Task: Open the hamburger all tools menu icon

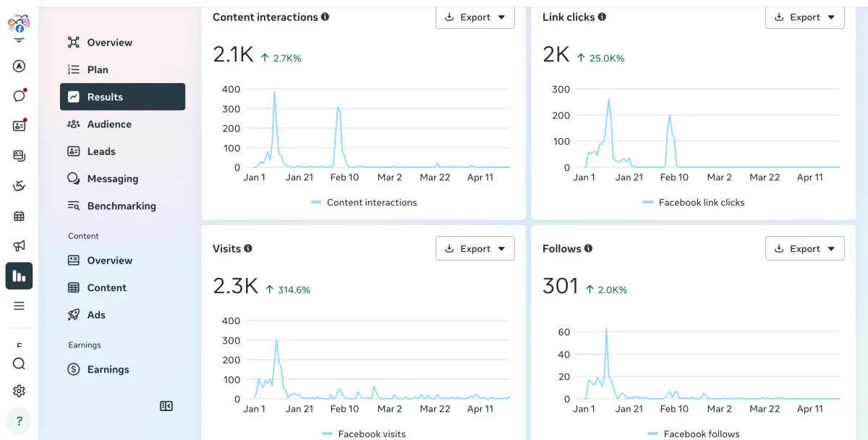Action: (20, 306)
